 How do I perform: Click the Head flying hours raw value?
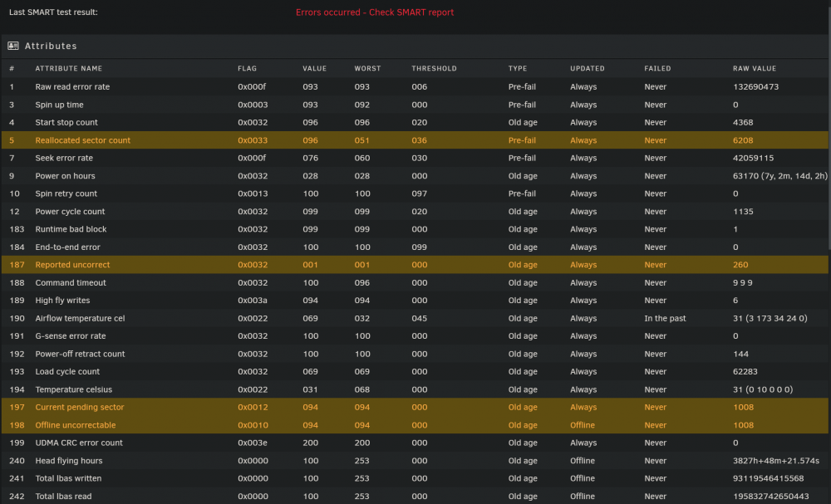(x=776, y=461)
